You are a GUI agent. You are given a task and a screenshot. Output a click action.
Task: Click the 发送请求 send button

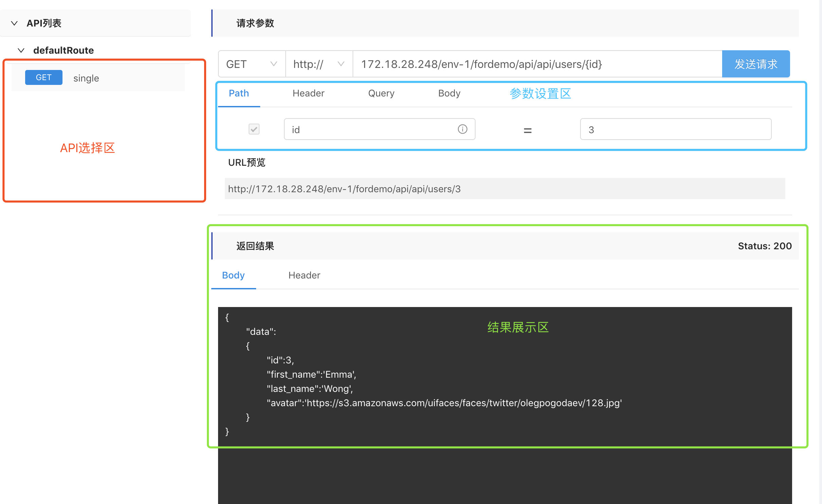pos(755,64)
